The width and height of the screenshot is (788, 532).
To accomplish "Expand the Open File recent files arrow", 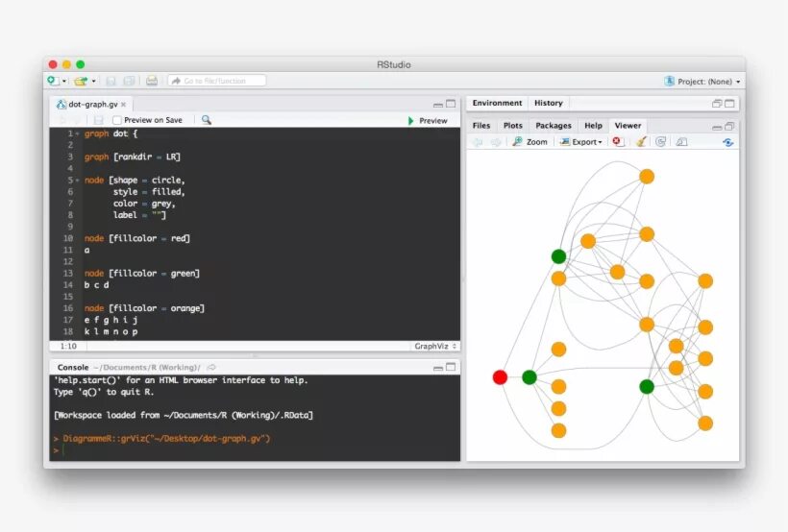I will [93, 81].
